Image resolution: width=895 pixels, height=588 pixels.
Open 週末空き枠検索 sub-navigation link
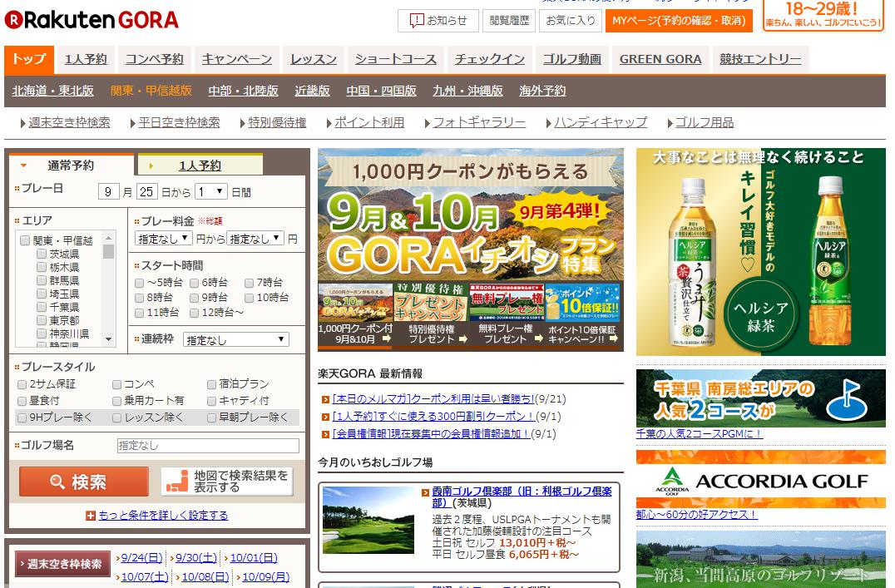click(69, 123)
